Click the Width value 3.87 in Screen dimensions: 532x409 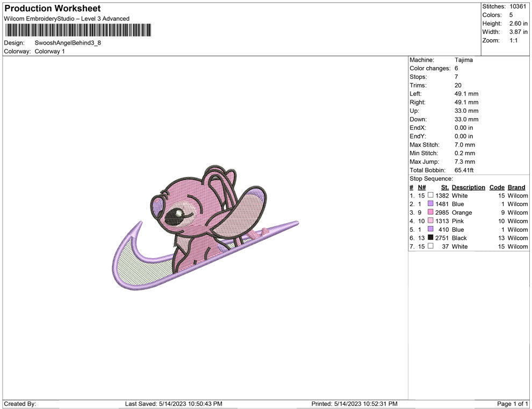click(x=518, y=32)
